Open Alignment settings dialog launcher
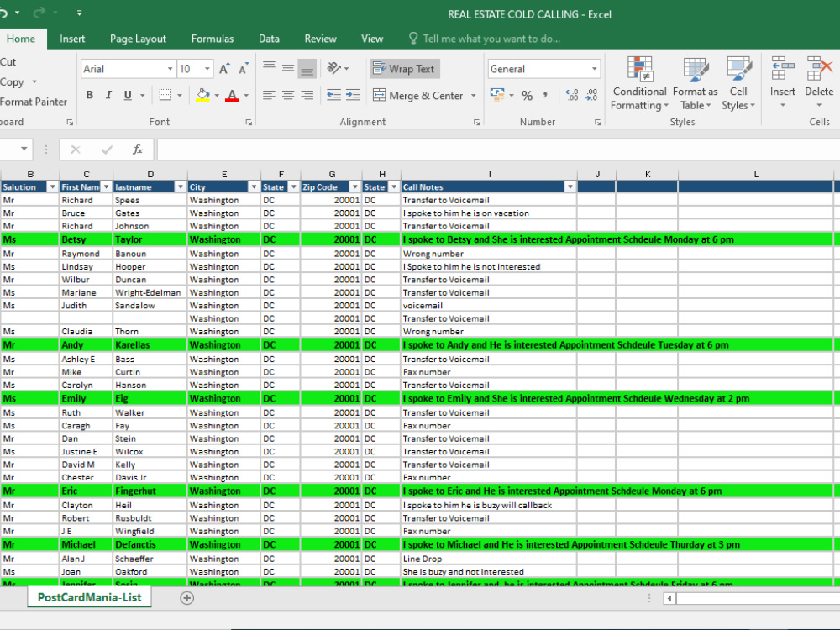Viewport: 840px width, 630px height. click(x=477, y=123)
